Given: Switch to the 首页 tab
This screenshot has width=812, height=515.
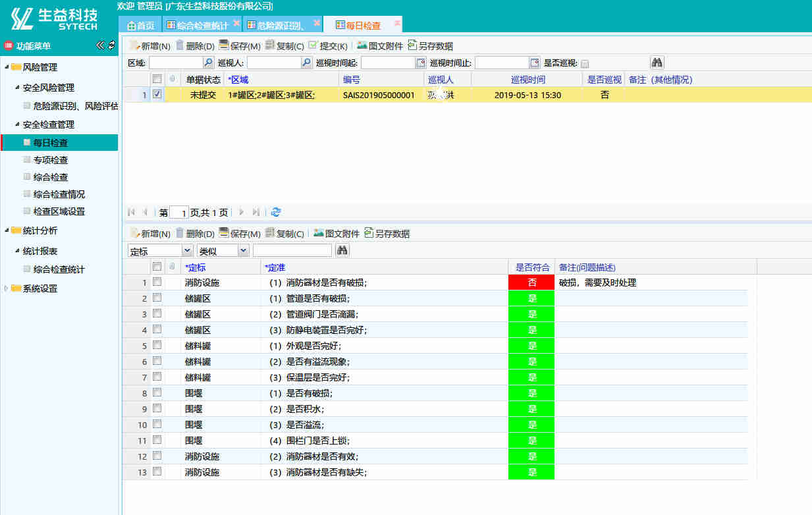Looking at the screenshot, I should (140, 25).
